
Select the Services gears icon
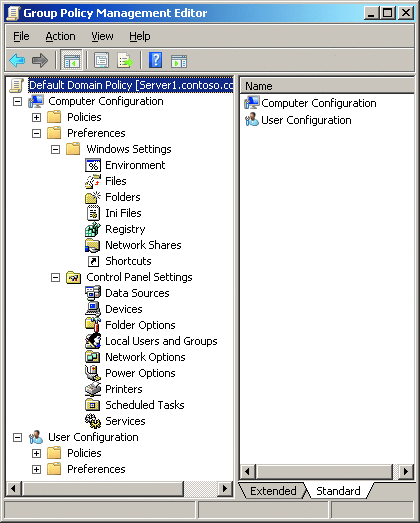[93, 421]
